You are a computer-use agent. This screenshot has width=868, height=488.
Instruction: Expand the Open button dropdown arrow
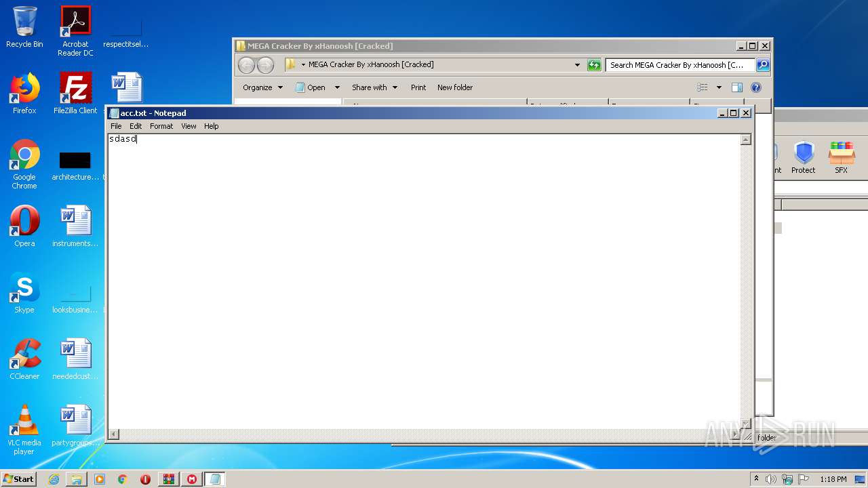click(337, 87)
